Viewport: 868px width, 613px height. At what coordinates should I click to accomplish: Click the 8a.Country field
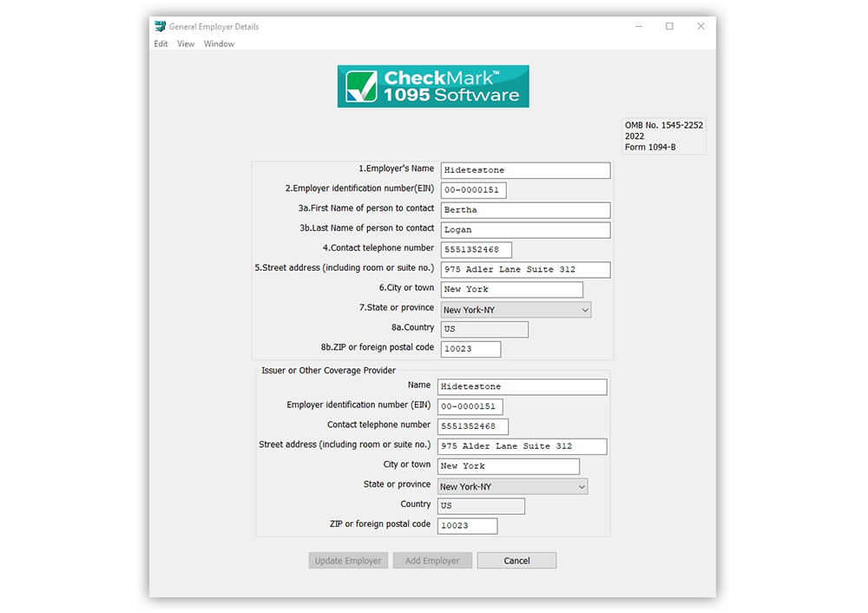tap(484, 329)
